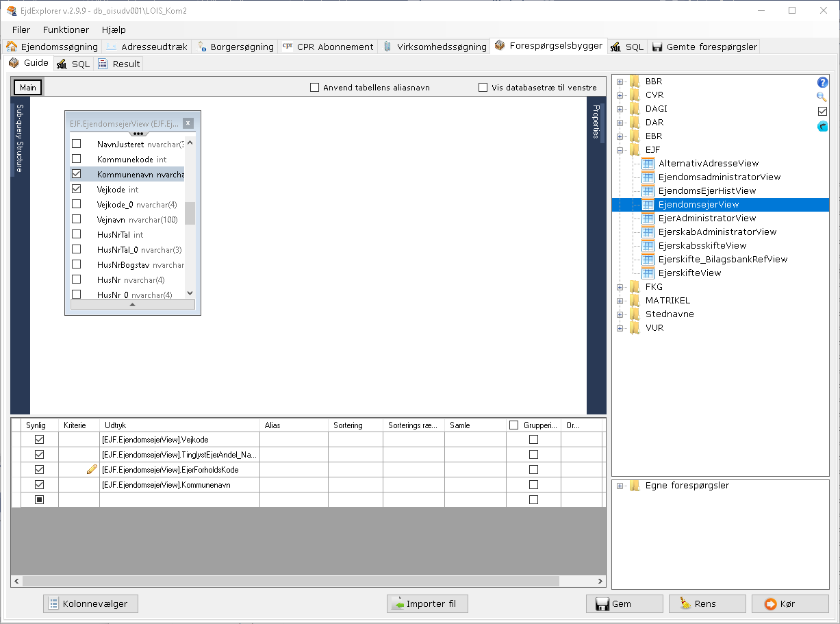Open the Funktioner menu
Screen dimensions: 840x624
[66, 29]
